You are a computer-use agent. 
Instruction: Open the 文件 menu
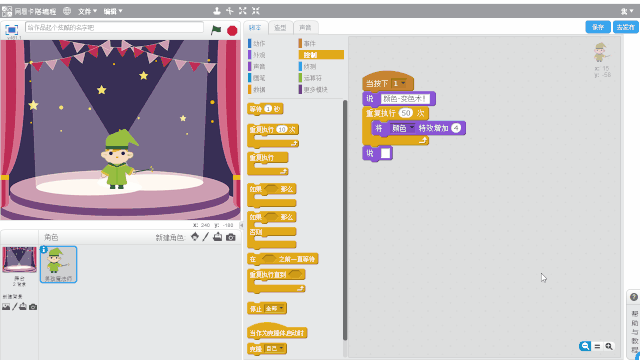pyautogui.click(x=87, y=11)
